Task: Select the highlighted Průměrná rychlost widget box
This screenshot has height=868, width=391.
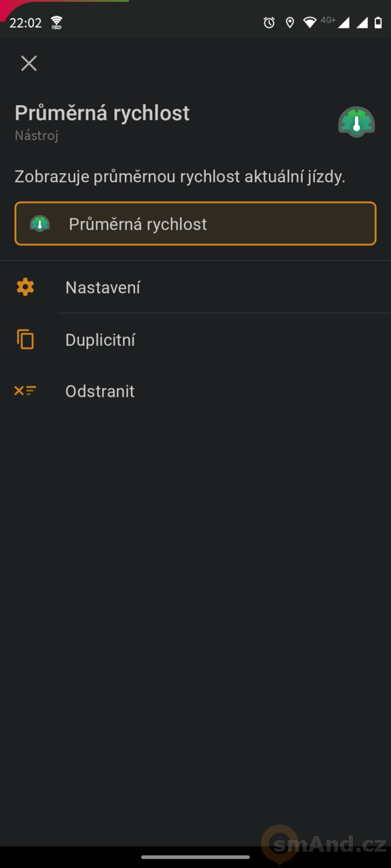Action: (195, 224)
